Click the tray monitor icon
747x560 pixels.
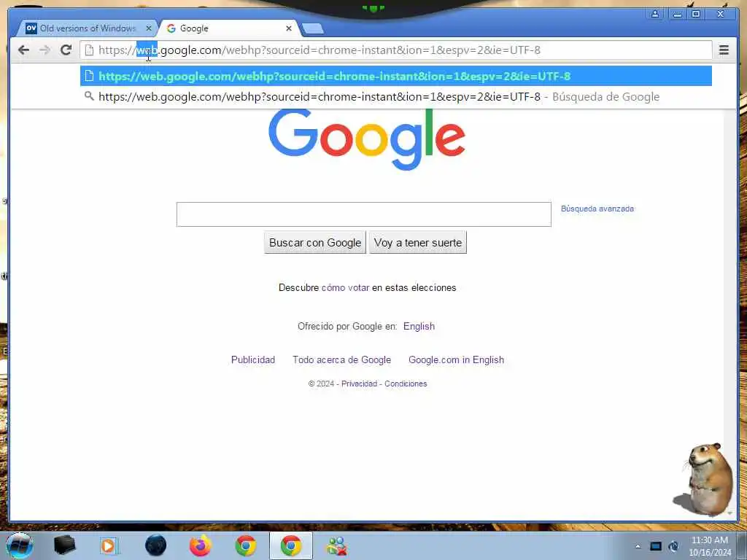tap(656, 546)
